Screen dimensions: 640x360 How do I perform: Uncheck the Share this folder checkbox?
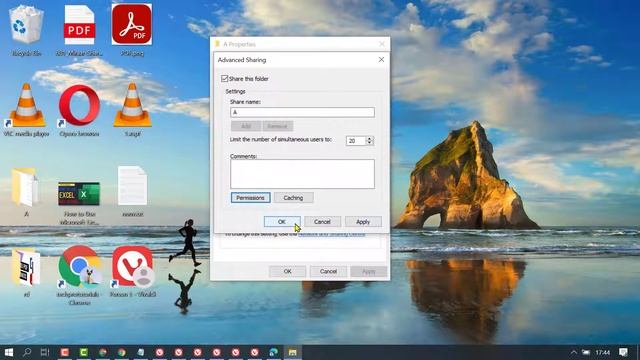click(224, 78)
